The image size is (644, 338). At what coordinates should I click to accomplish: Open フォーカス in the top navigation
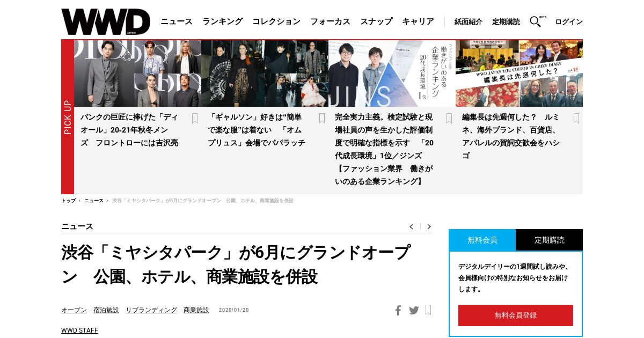click(x=330, y=21)
